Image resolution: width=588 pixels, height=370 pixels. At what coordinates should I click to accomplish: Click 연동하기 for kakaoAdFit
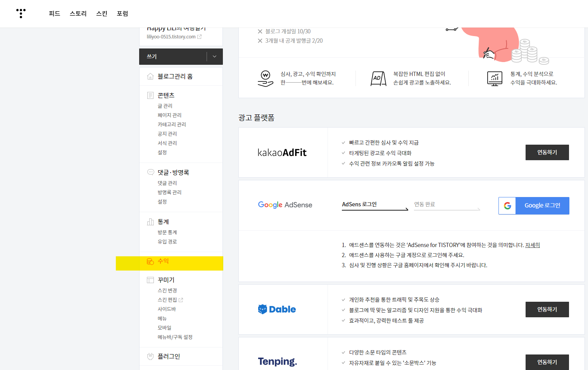(547, 152)
